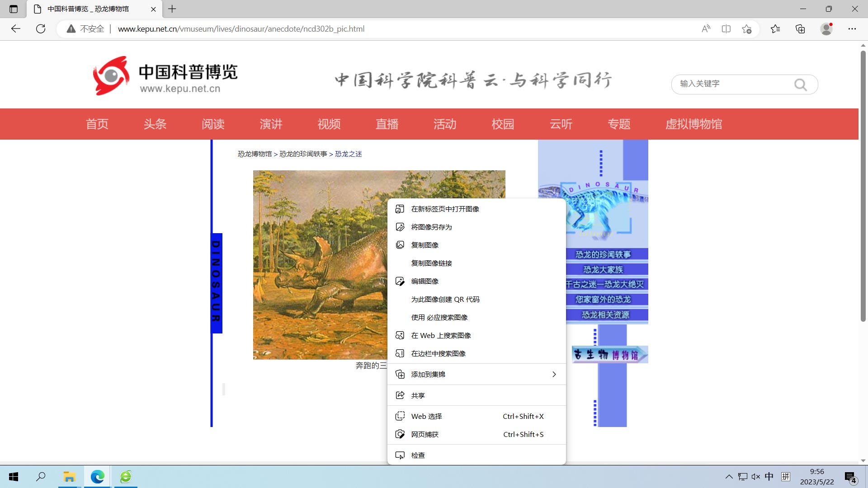Open the 虚拟博物馆 navigation link
The image size is (868, 488).
coord(693,124)
